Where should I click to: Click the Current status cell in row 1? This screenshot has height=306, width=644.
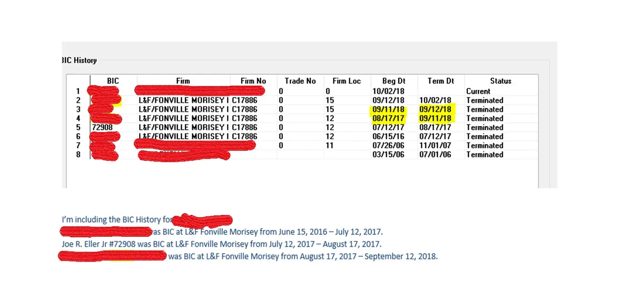(x=478, y=91)
